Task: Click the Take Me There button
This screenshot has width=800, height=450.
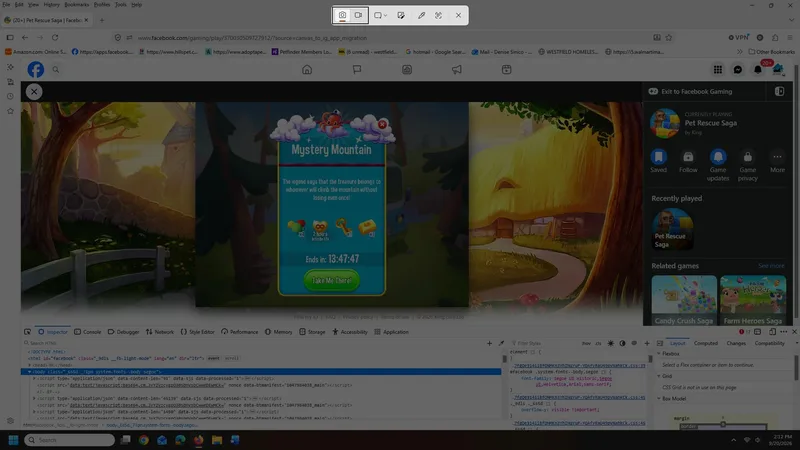Action: pos(332,280)
